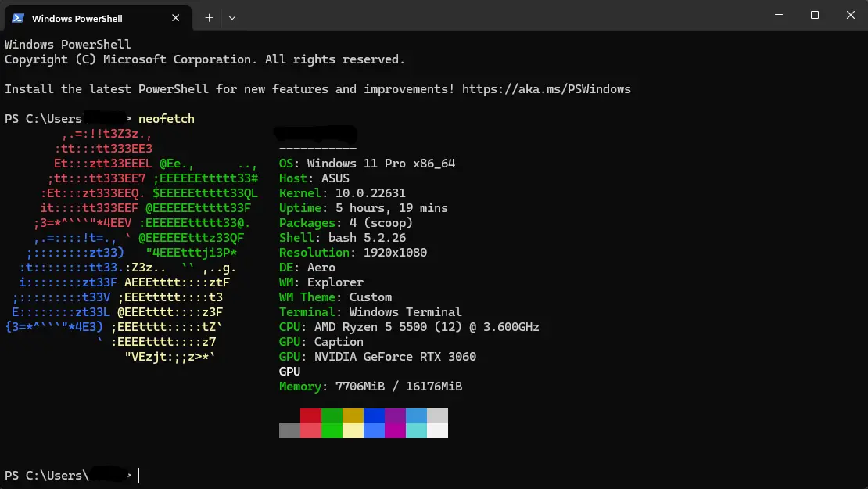Viewport: 868px width, 489px height.
Task: Click the light blue top-row color block
Action: tap(416, 416)
